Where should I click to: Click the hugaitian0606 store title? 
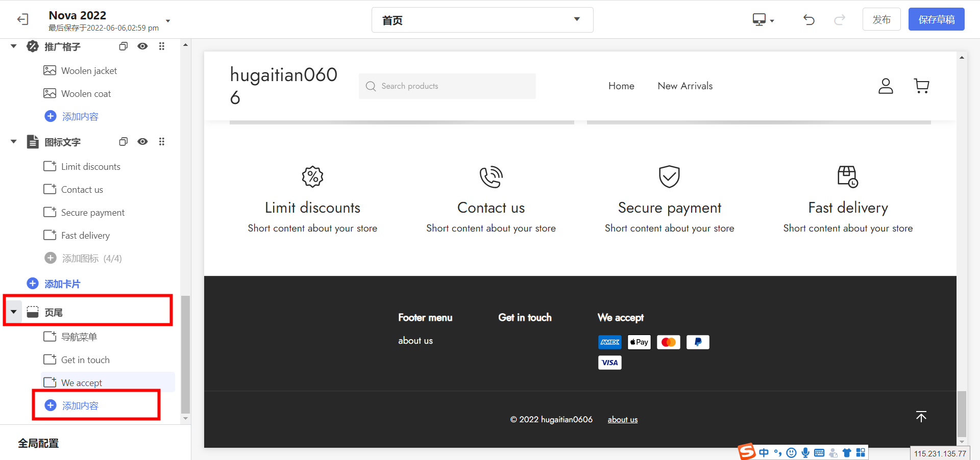(x=284, y=86)
